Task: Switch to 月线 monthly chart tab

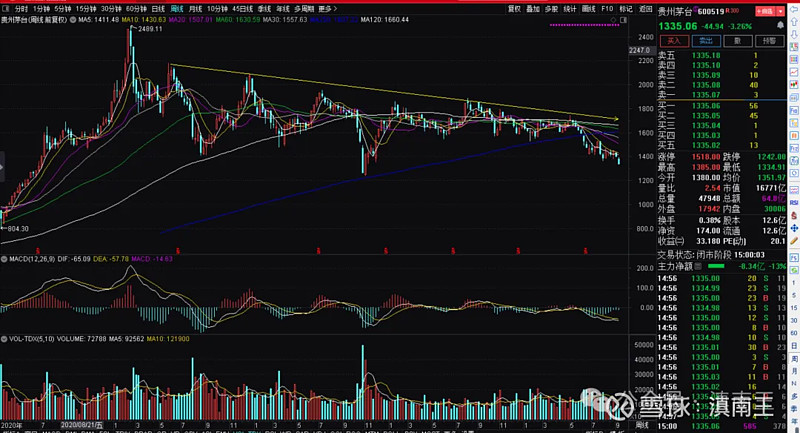Action: (x=195, y=9)
